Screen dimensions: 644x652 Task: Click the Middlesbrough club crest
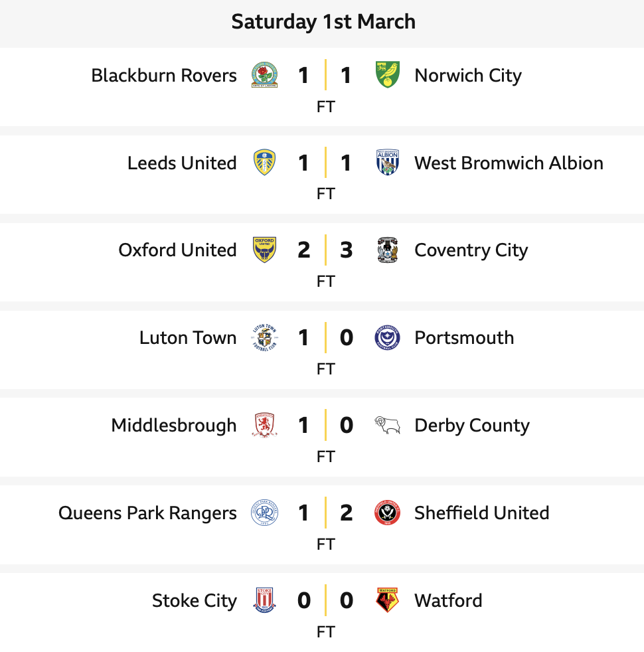tap(264, 426)
